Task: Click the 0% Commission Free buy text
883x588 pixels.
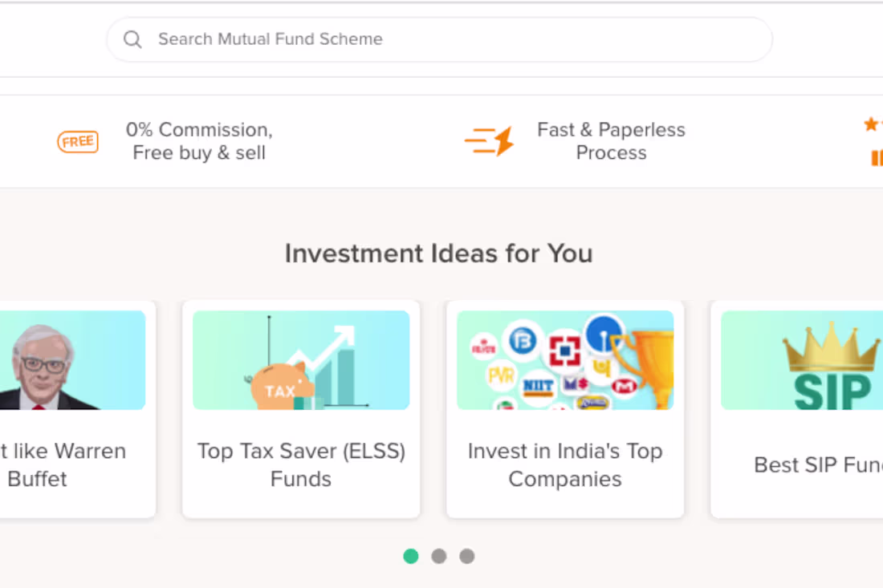Action: pos(198,141)
